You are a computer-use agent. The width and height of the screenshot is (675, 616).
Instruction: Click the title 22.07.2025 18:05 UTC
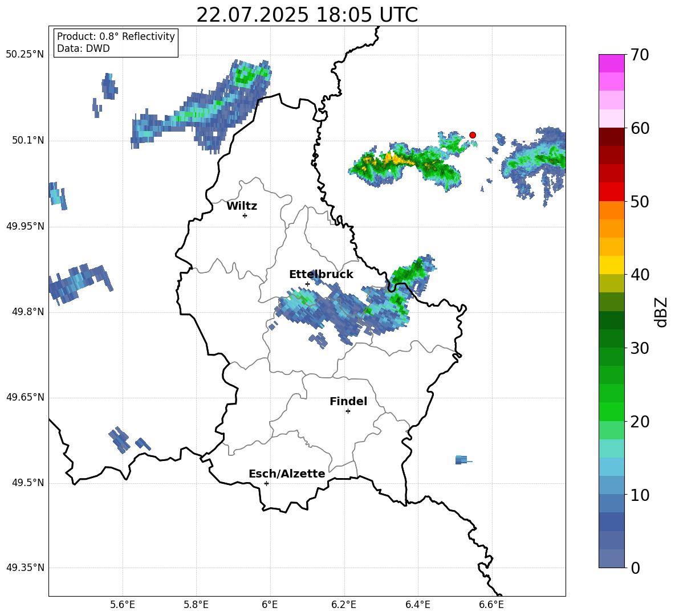point(307,15)
